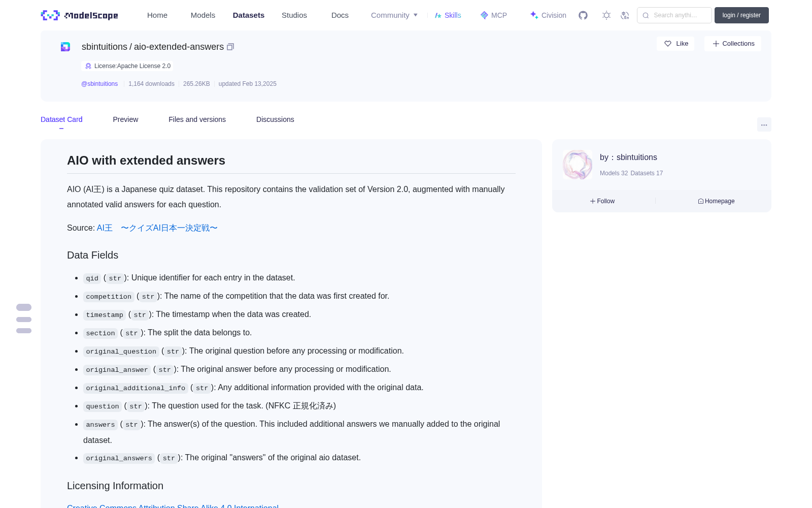Open the Civision link
The height and width of the screenshot is (508, 812).
click(x=548, y=15)
